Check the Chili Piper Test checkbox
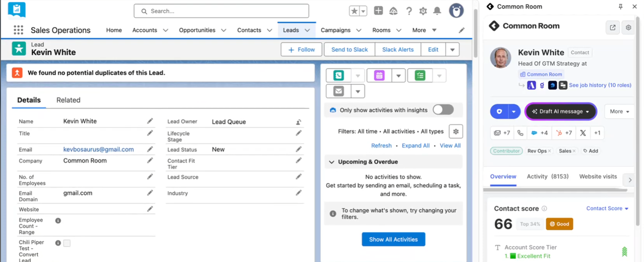Image resolution: width=644 pixels, height=262 pixels. click(x=67, y=243)
